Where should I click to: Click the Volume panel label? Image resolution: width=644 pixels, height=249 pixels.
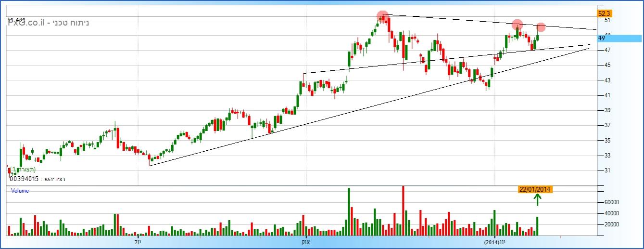[x=20, y=191]
